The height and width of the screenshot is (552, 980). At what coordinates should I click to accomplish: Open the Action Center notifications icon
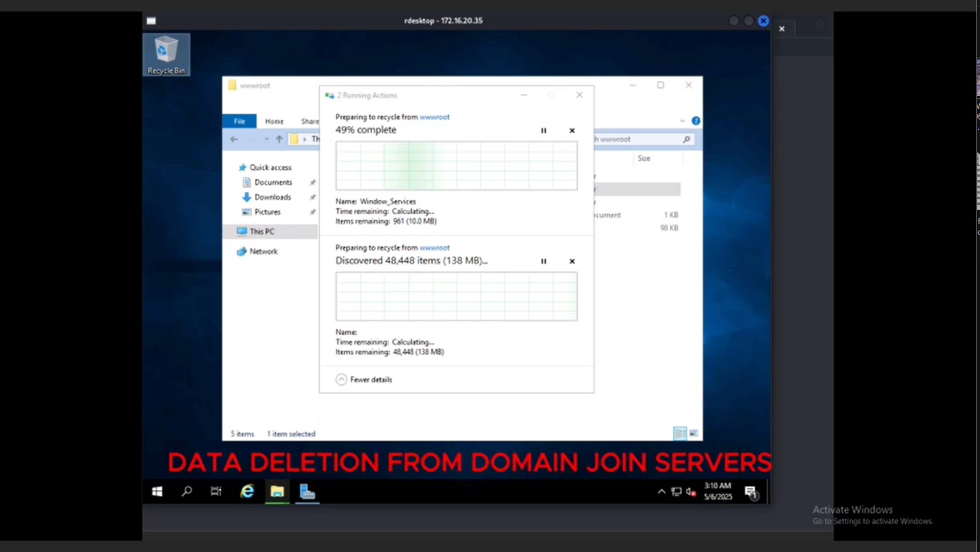click(751, 492)
